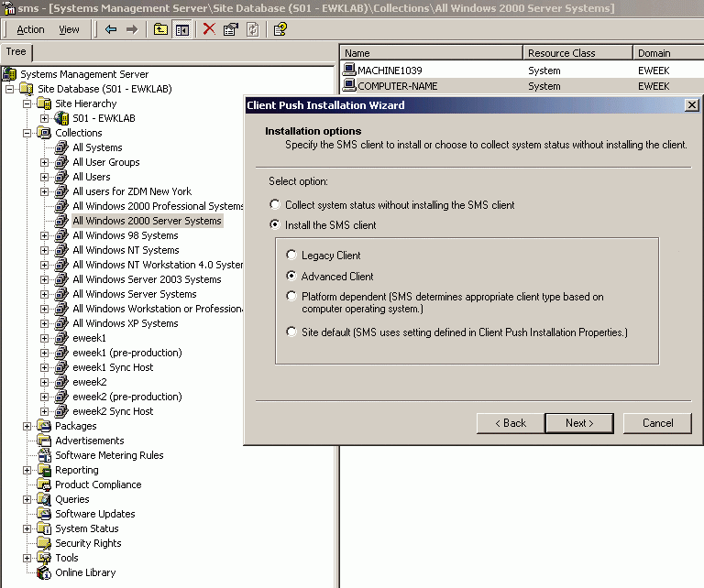The height and width of the screenshot is (588, 704).
Task: Click the Next button in wizard
Action: [x=579, y=423]
